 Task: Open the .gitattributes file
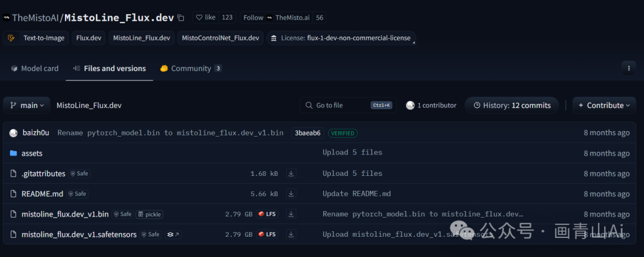click(x=43, y=174)
